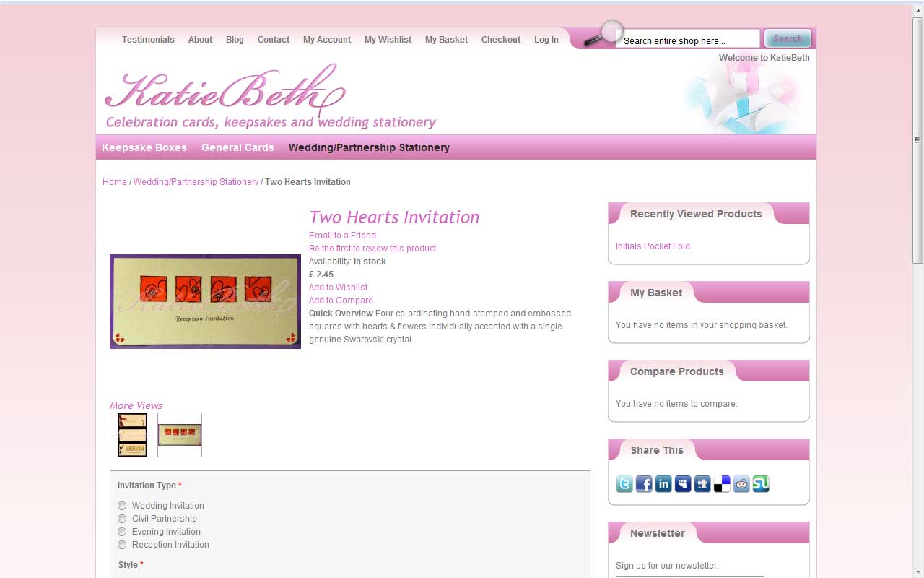
Task: Choose Civil Partnership invitation type
Action: (x=122, y=519)
